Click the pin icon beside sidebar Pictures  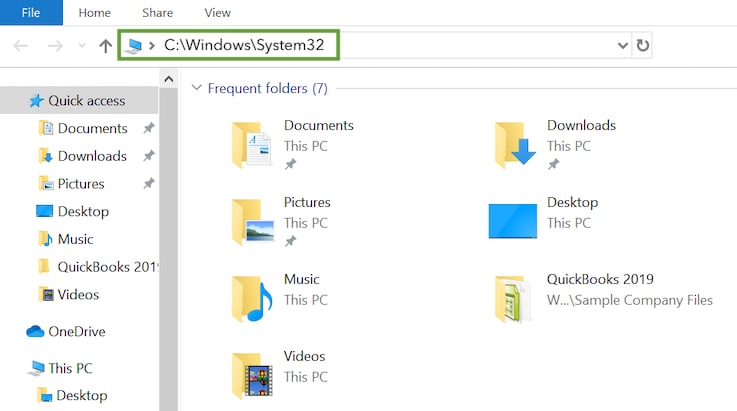click(x=149, y=183)
